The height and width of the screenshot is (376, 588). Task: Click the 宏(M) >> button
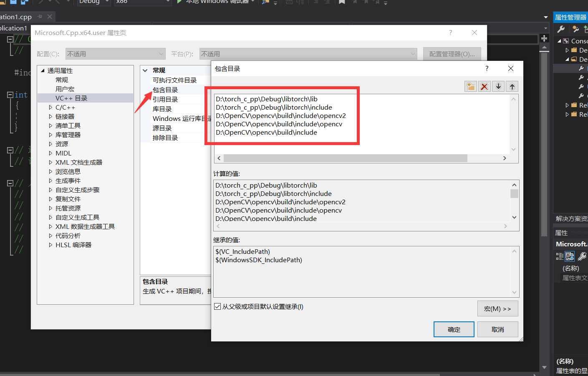[x=498, y=308]
